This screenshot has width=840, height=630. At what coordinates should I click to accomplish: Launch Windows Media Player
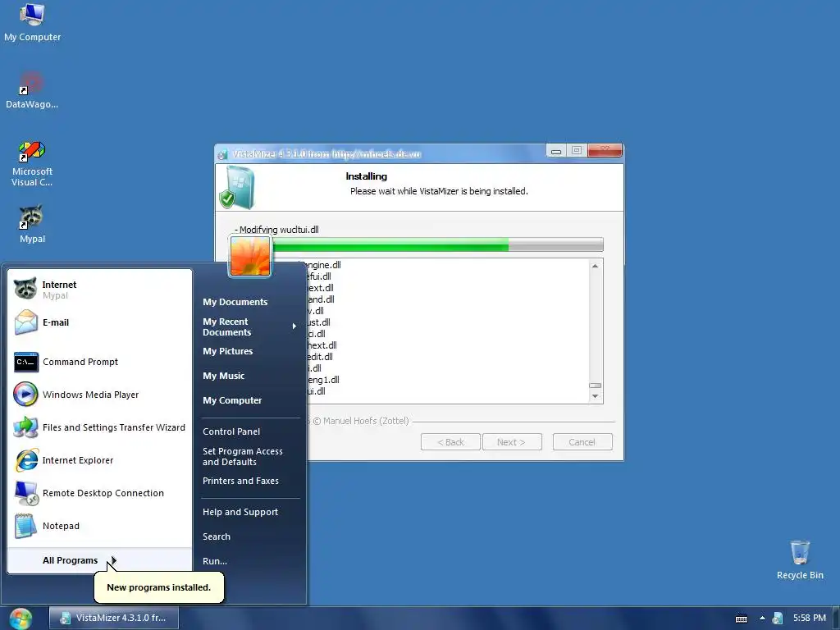tap(101, 395)
